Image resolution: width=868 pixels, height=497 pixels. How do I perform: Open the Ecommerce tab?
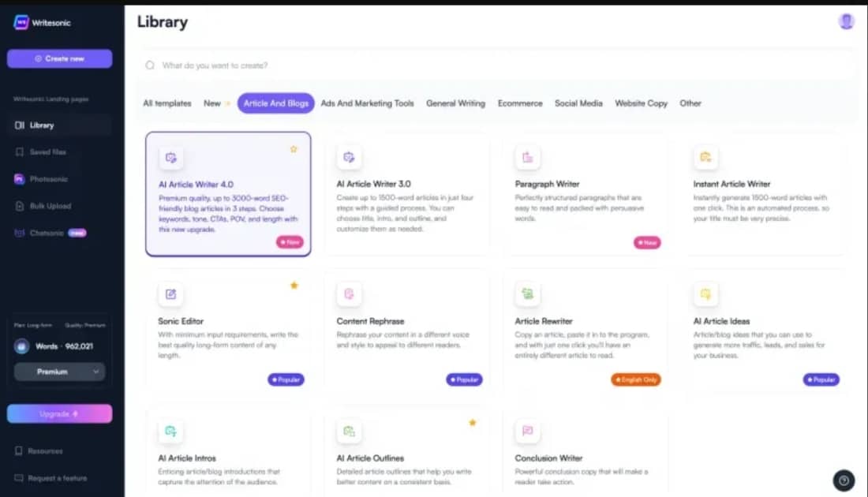pos(520,103)
